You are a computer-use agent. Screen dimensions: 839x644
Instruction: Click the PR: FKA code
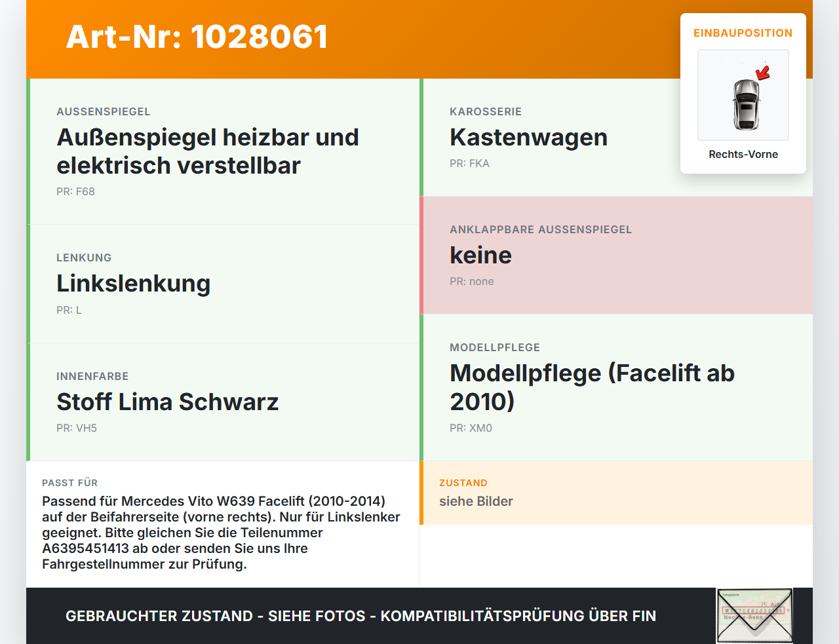(469, 163)
